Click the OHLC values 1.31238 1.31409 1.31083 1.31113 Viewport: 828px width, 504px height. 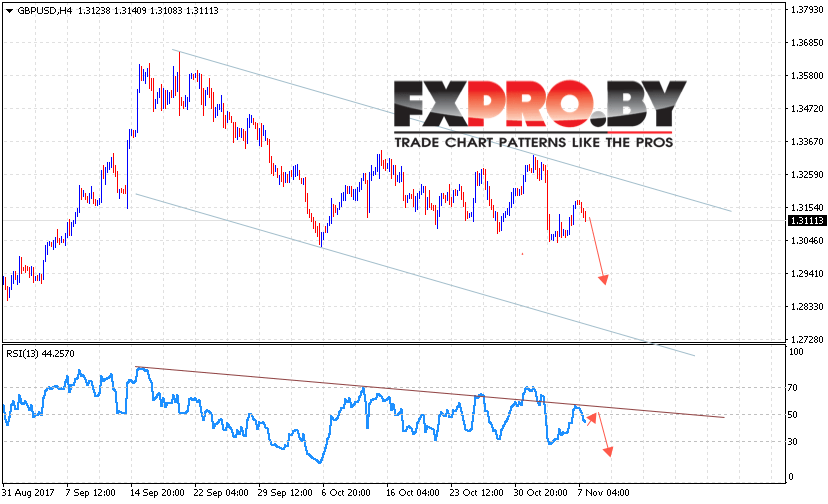point(148,11)
